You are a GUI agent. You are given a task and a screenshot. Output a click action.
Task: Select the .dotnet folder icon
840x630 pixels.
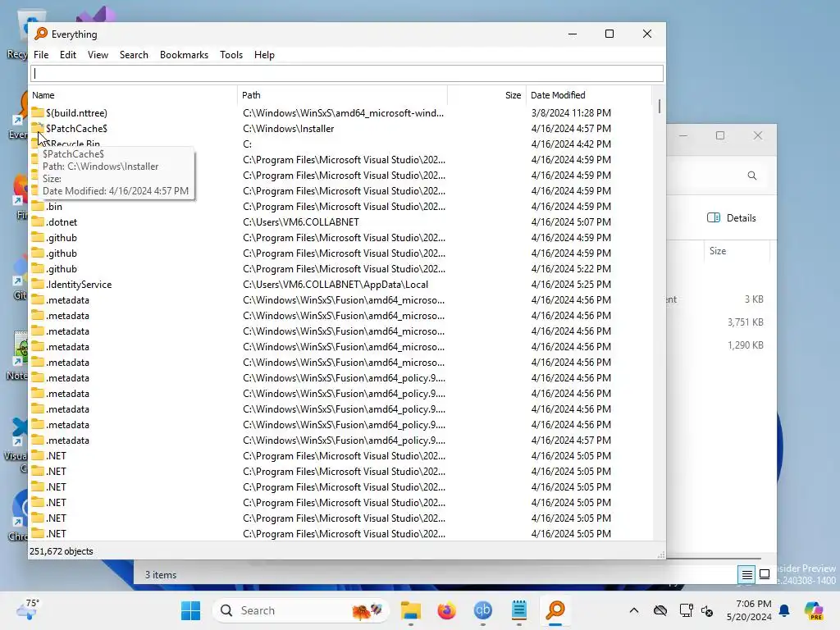pos(38,221)
